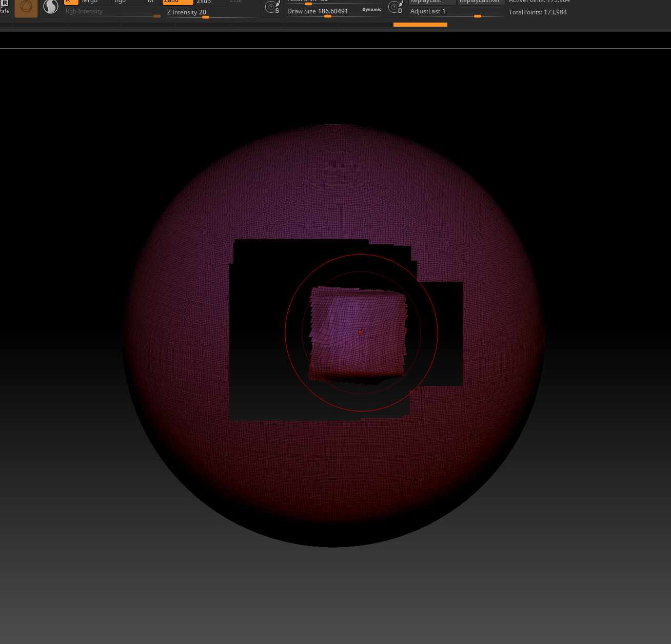Toggle the Zsub mode button
671x644 pixels.
click(x=210, y=2)
